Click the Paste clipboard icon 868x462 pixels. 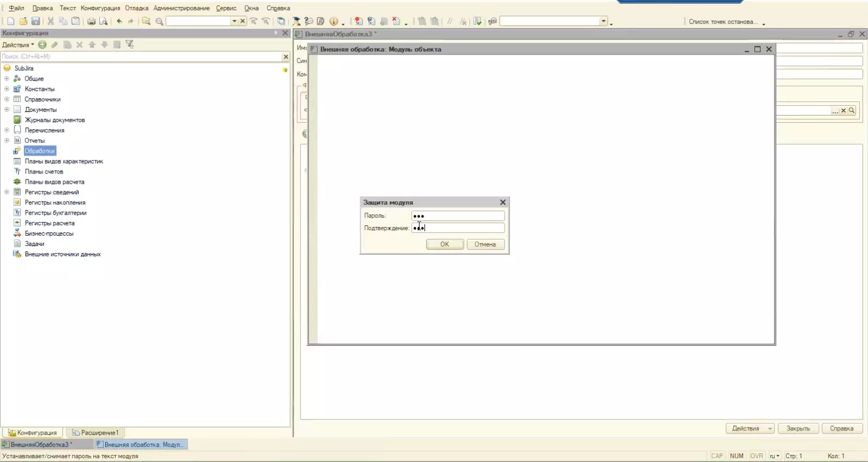click(x=76, y=21)
